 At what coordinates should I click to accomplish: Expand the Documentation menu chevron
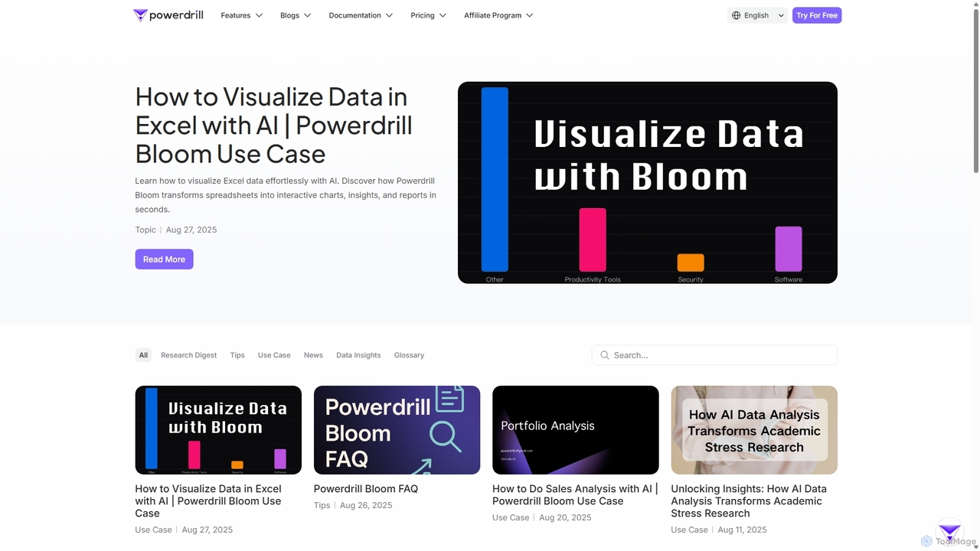(x=389, y=15)
